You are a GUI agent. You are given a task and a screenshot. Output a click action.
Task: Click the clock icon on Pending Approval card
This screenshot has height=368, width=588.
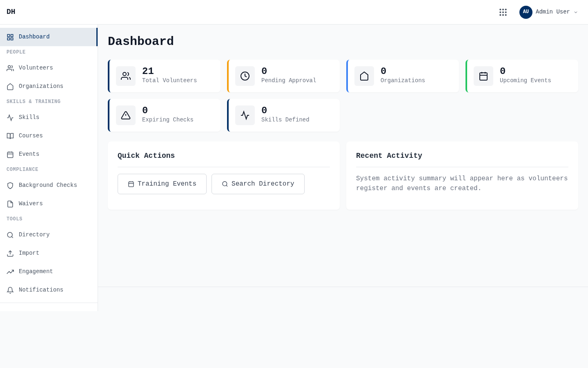245,76
